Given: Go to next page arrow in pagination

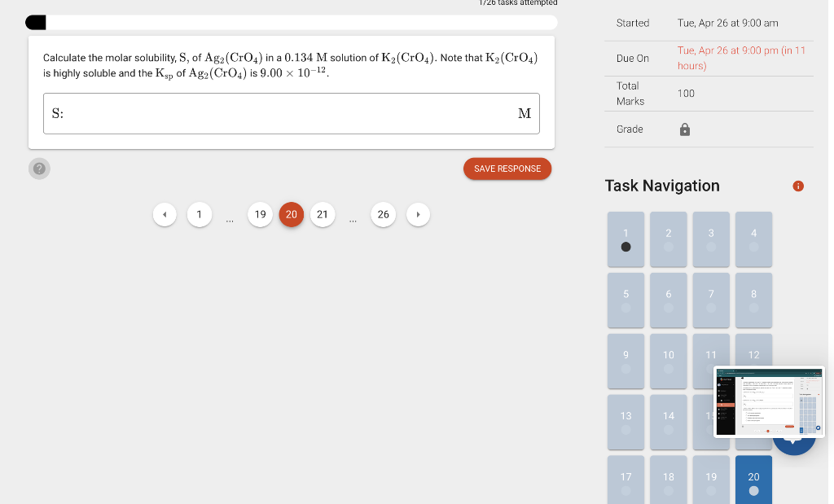Looking at the screenshot, I should pos(418,214).
